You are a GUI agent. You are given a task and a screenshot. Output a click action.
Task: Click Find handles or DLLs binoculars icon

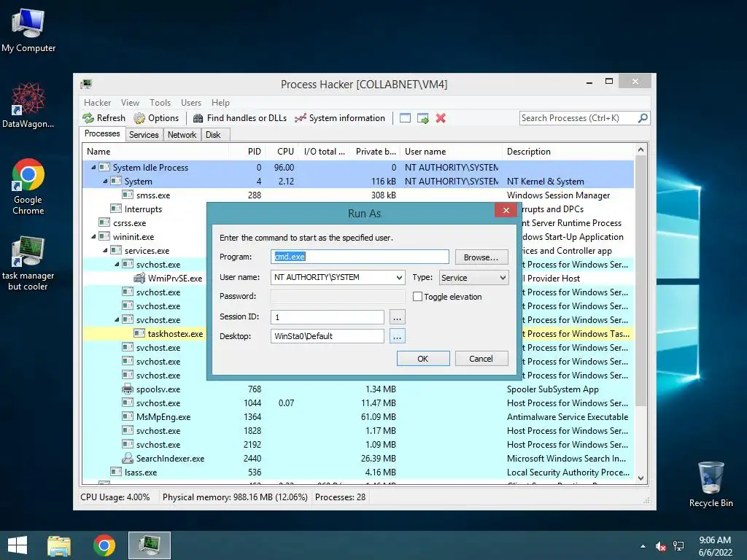[x=198, y=118]
